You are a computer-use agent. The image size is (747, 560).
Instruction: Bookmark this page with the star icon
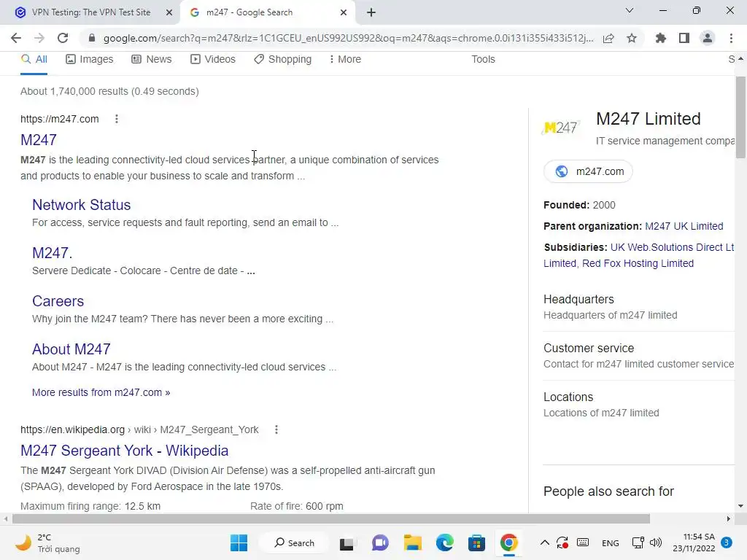tap(632, 38)
